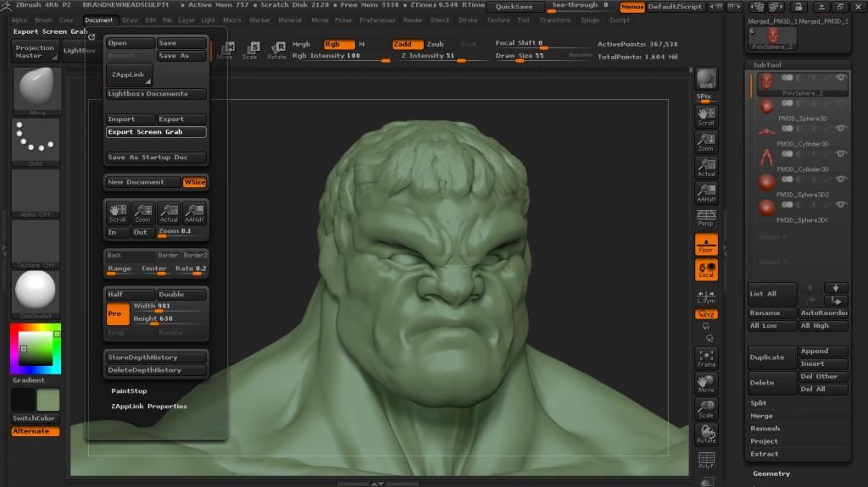Click the ZBrush logo icon
Viewport: 868px width, 487px height.
6,5
